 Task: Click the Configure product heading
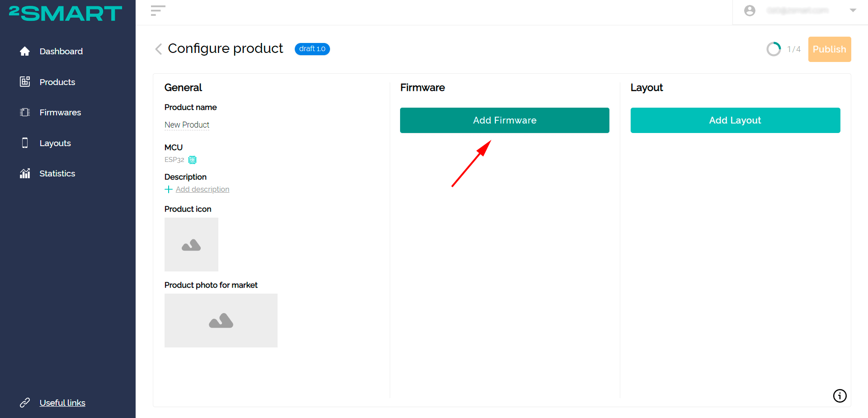coord(226,48)
